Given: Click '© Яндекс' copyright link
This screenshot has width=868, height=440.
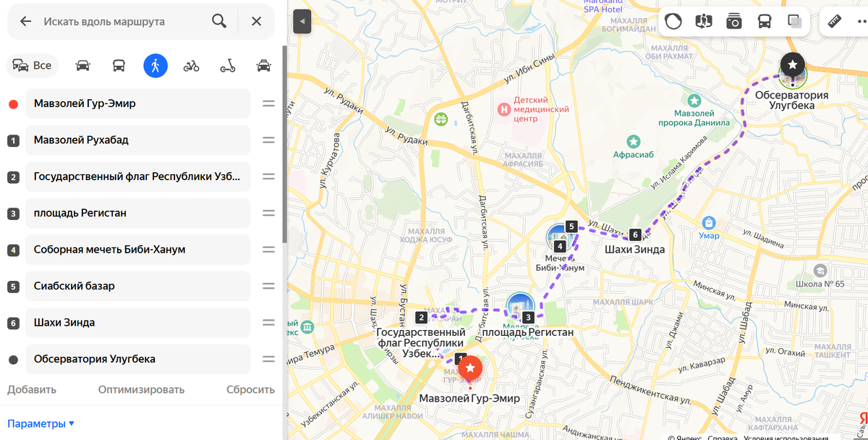Looking at the screenshot, I should pyautogui.click(x=686, y=437).
